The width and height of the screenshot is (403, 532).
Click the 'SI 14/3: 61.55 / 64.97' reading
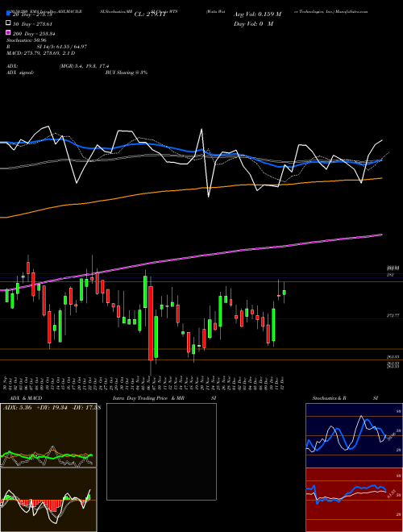tap(62, 47)
